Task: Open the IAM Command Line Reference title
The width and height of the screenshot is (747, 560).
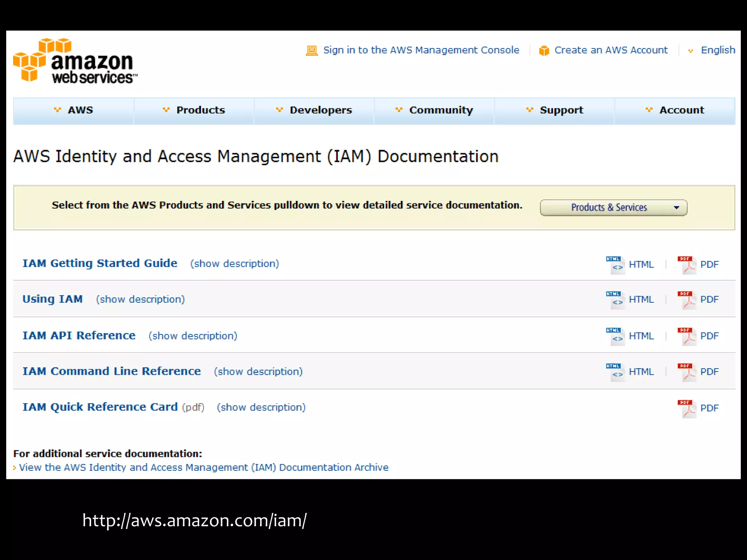Action: tap(112, 371)
